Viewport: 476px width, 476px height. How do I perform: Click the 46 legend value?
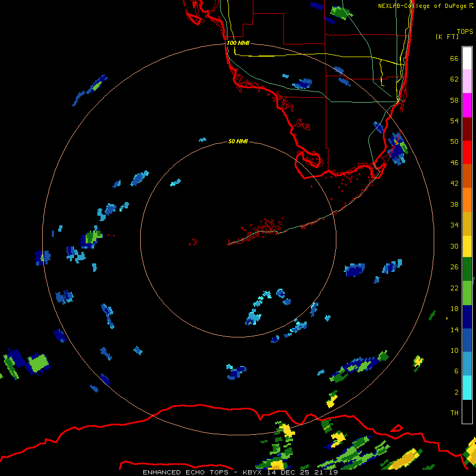(x=454, y=162)
